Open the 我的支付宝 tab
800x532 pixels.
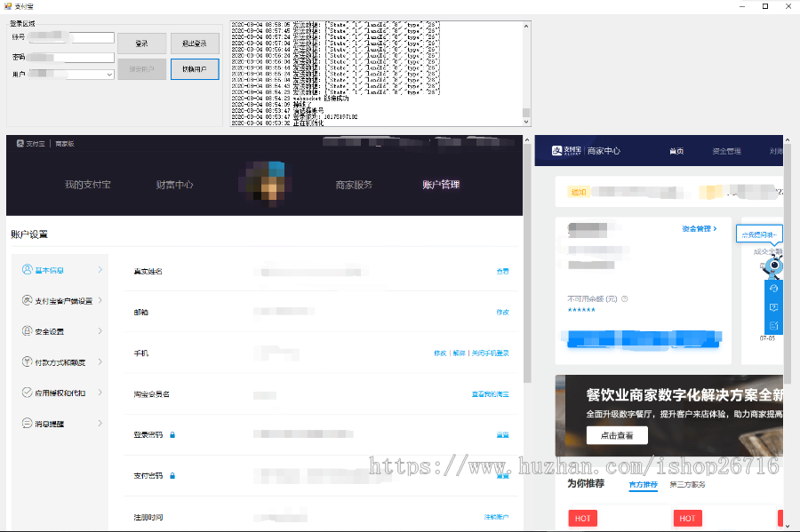pyautogui.click(x=88, y=185)
